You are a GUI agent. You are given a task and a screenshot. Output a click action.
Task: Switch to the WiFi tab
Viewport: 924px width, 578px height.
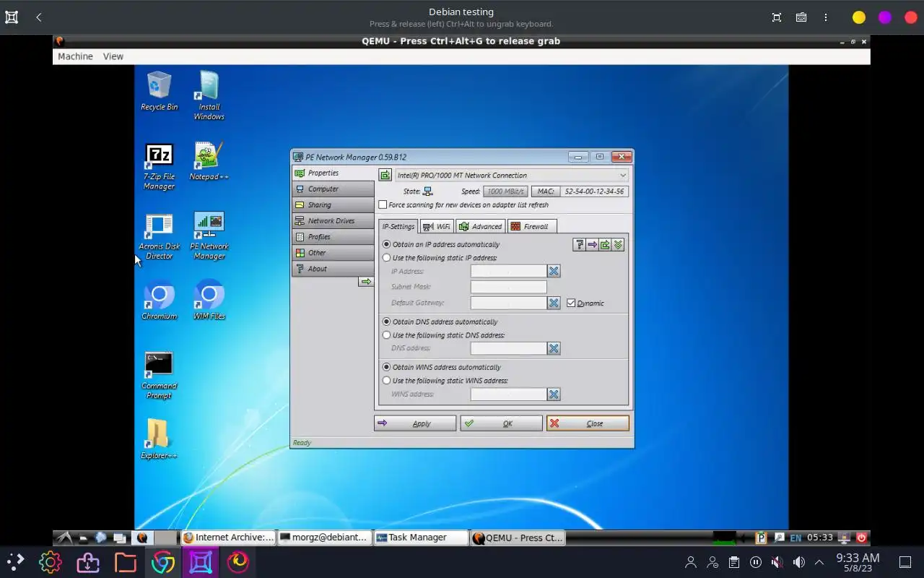click(x=437, y=226)
